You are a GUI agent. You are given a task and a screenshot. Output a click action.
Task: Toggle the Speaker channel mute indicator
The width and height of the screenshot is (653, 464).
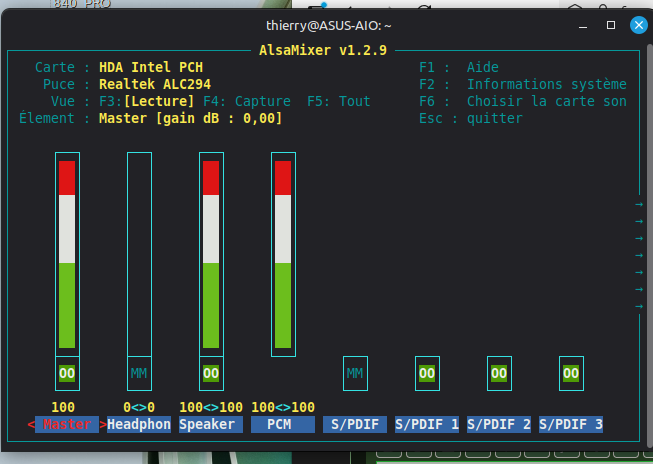click(211, 373)
